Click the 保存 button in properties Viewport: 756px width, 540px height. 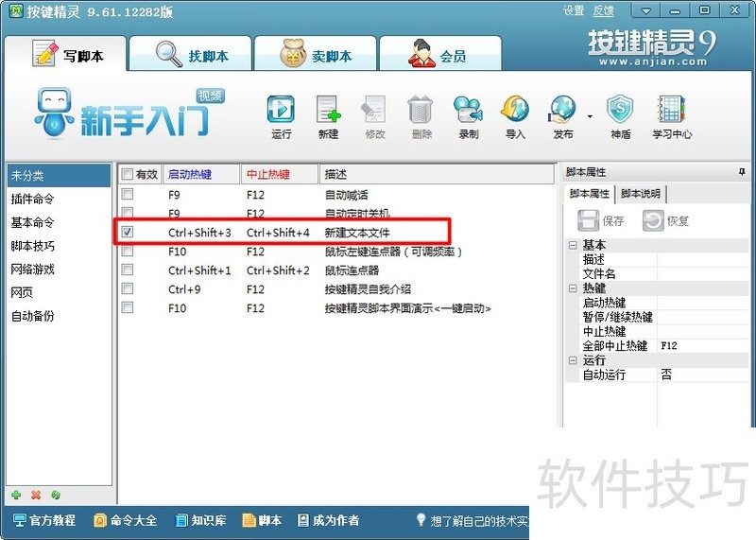click(601, 221)
